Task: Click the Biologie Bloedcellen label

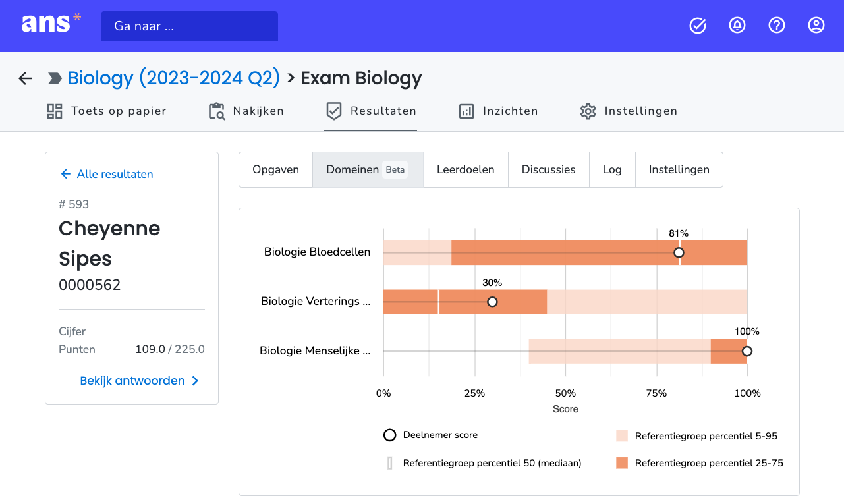Action: pos(317,252)
